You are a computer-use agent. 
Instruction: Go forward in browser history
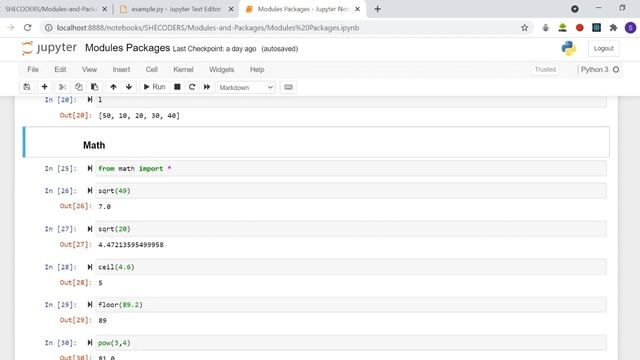click(x=10, y=28)
